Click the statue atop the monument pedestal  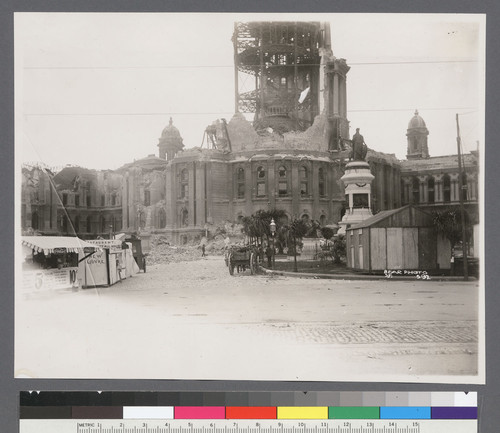click(x=358, y=145)
